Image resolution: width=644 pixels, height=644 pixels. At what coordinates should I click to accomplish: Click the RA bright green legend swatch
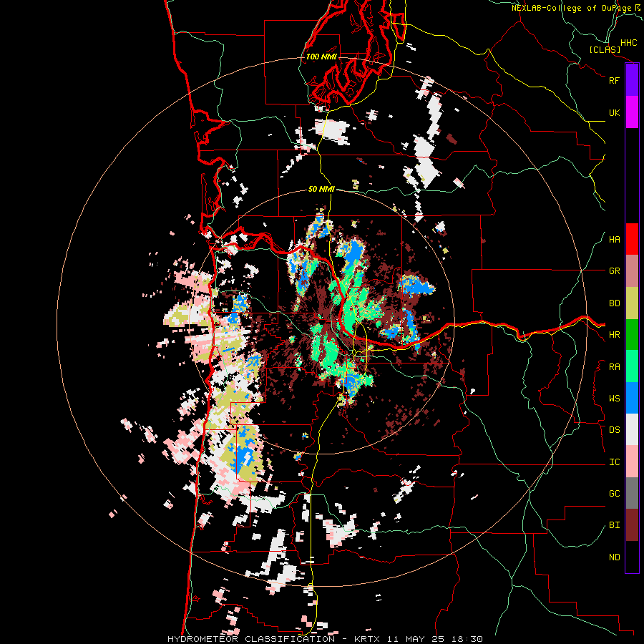click(x=632, y=366)
